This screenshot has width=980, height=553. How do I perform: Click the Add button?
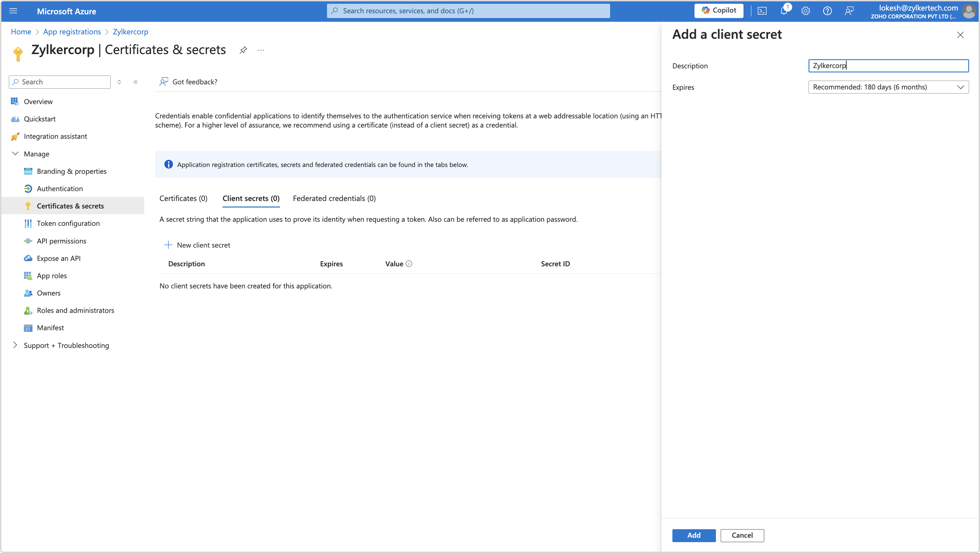pos(693,535)
